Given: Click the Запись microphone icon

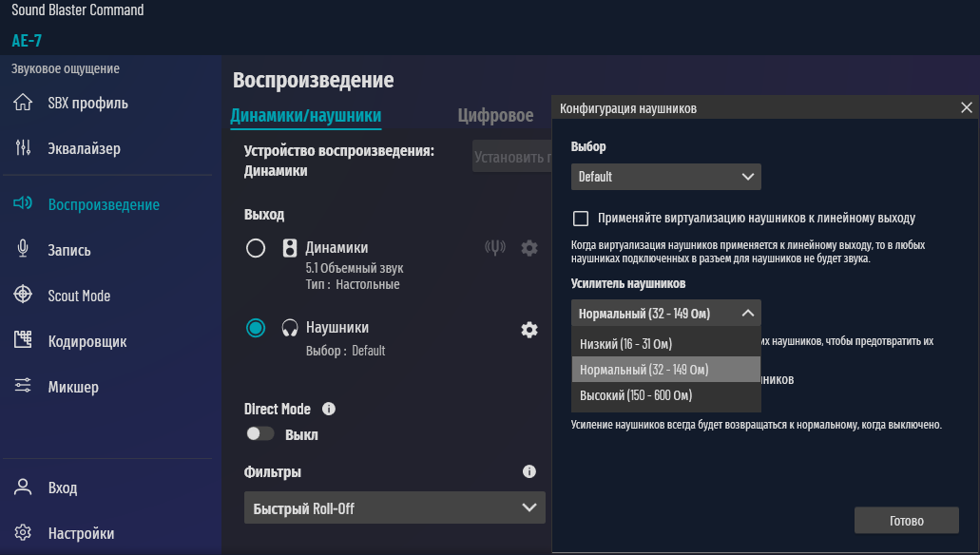Looking at the screenshot, I should 24,250.
